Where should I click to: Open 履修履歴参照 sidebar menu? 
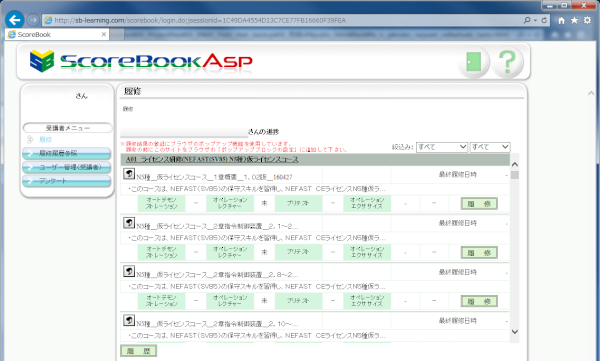coord(67,154)
